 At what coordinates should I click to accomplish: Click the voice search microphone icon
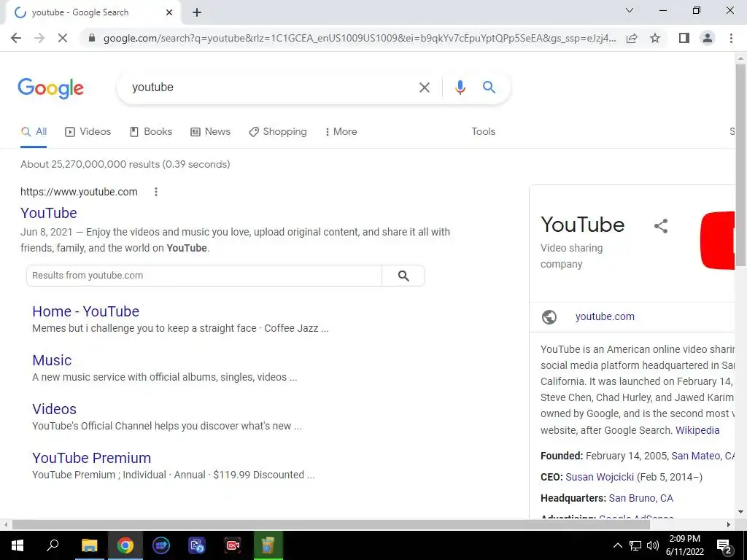pyautogui.click(x=460, y=87)
